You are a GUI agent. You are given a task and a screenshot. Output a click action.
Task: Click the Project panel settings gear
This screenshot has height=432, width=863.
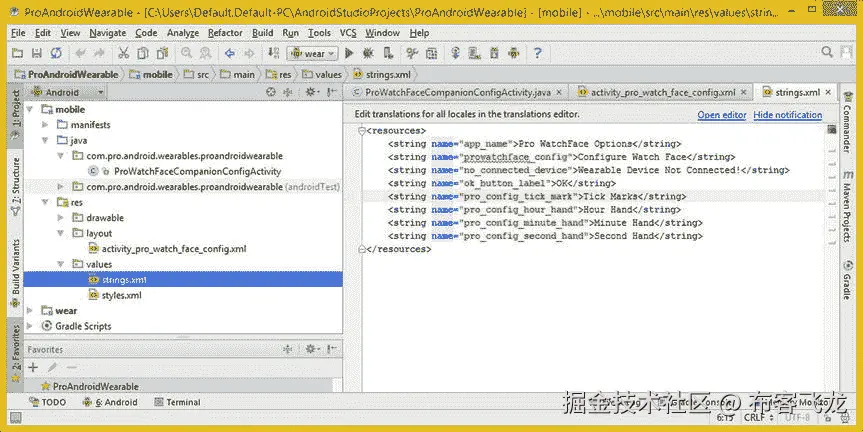310,92
